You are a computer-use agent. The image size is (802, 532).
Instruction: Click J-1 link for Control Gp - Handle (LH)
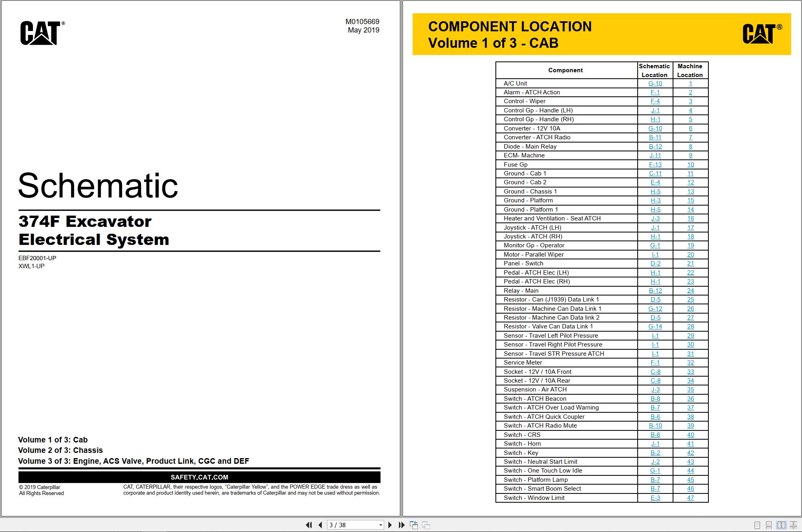click(x=655, y=110)
